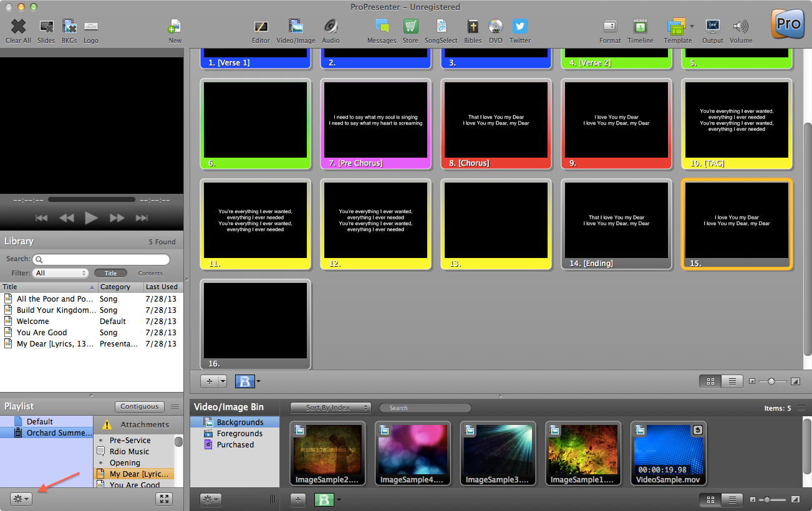Sort the library by the Category column
The image size is (812, 511).
click(120, 287)
